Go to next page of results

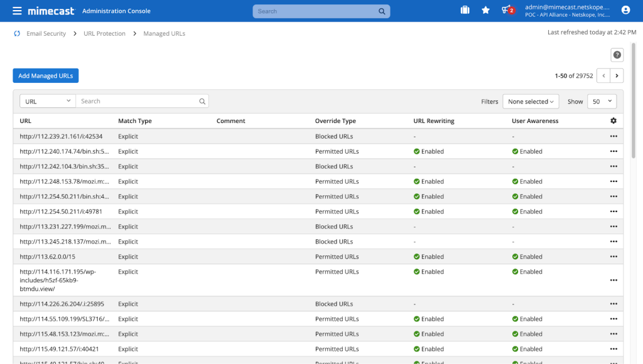pyautogui.click(x=617, y=76)
